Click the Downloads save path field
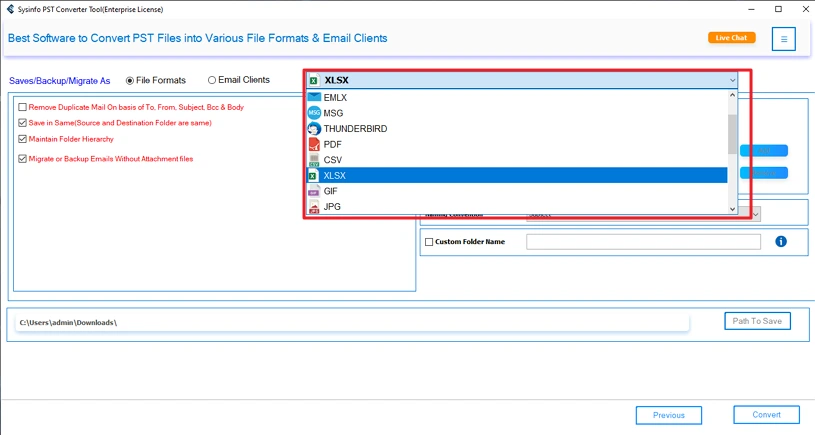 352,322
